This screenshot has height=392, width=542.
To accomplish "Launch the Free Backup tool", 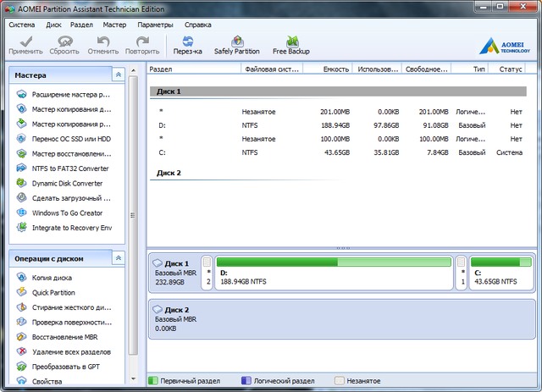I will (x=290, y=45).
